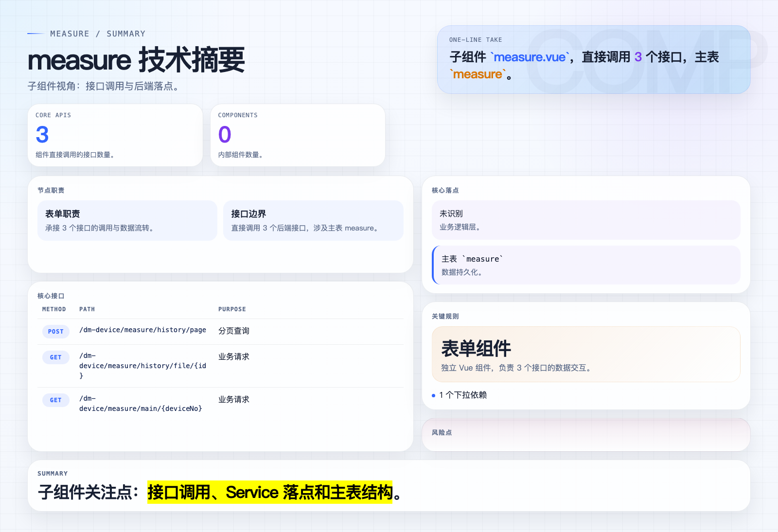Click the highlighted 接口调用、Service 落点和主表结构 text
The width and height of the screenshot is (778, 532).
point(270,492)
